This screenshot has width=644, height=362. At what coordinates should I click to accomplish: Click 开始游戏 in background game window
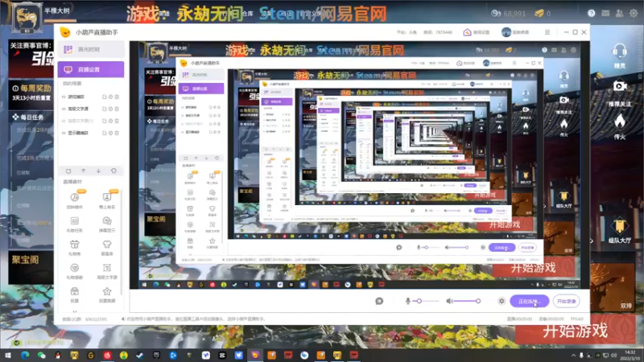click(575, 331)
